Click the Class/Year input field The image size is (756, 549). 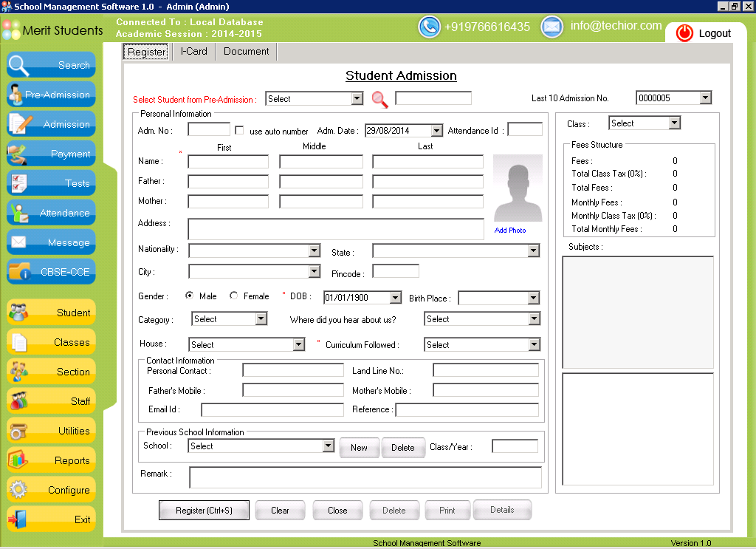515,446
